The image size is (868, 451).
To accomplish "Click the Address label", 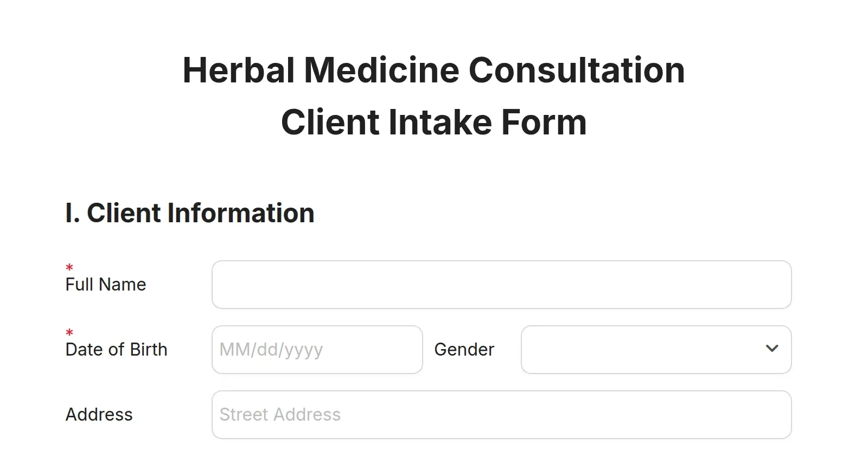I will 99,415.
